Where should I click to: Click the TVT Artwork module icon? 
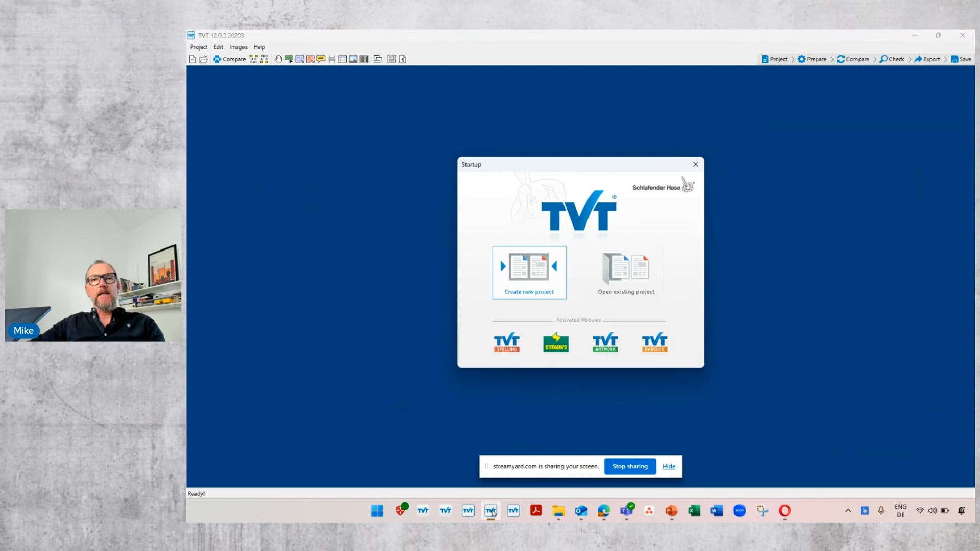click(x=605, y=342)
